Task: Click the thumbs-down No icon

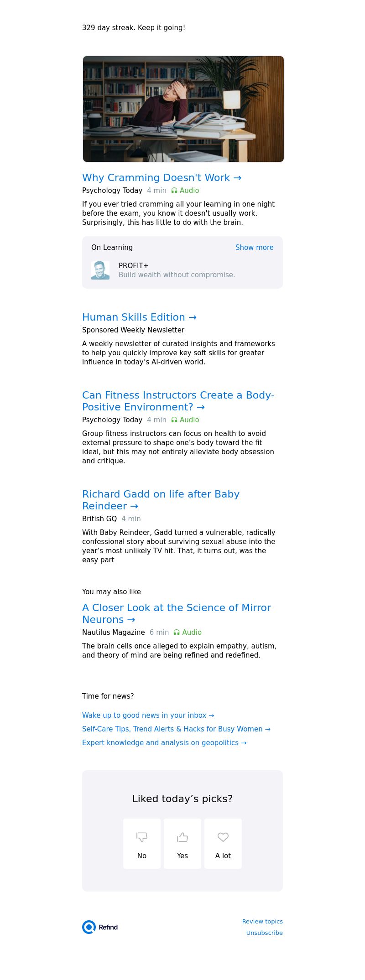Action: coord(142,837)
